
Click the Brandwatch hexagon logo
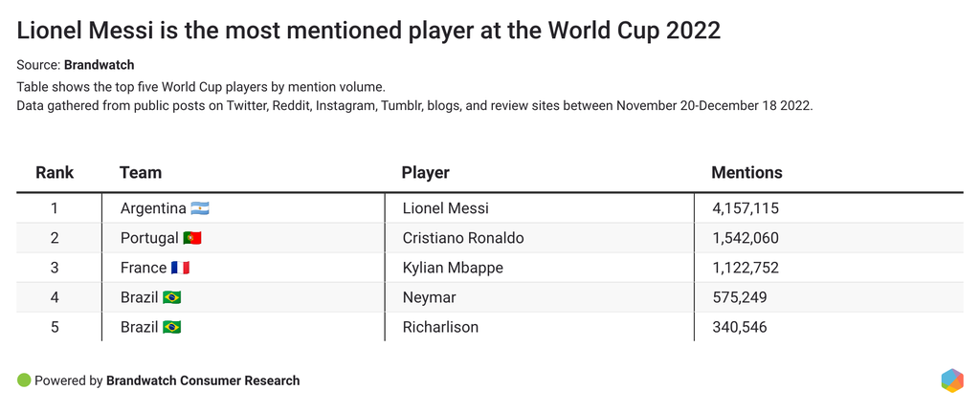click(x=951, y=380)
